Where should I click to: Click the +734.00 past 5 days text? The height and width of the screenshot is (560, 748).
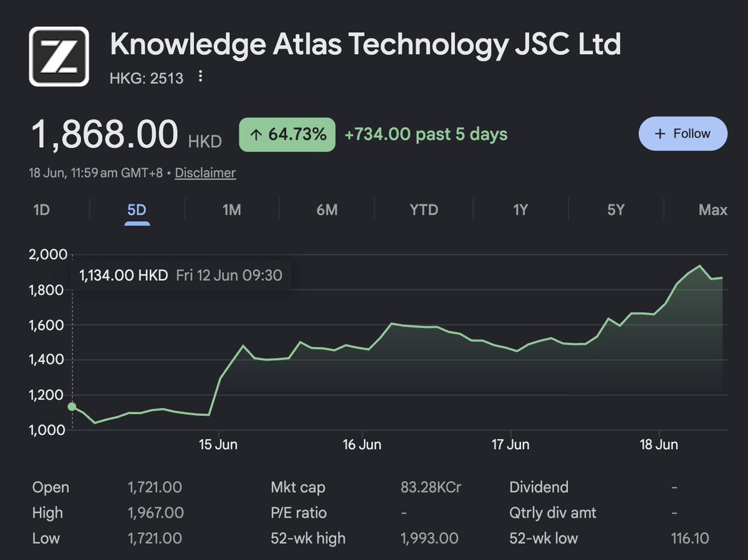[426, 134]
